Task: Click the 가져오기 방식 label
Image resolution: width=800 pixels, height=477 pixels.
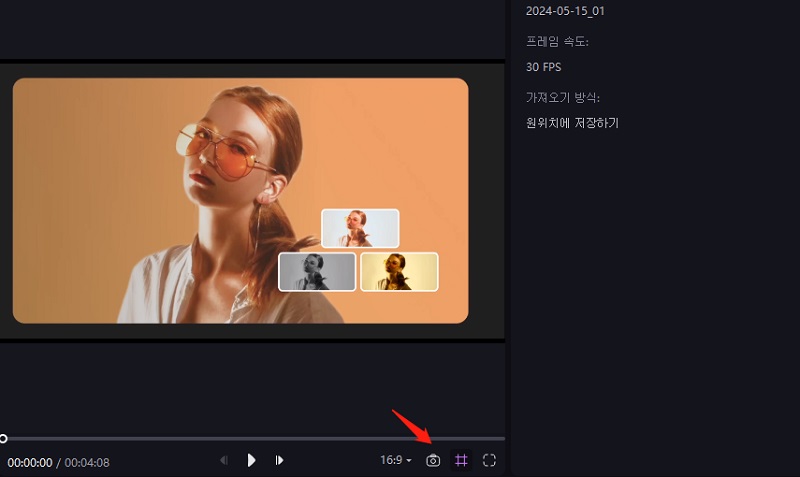Action: pos(569,97)
